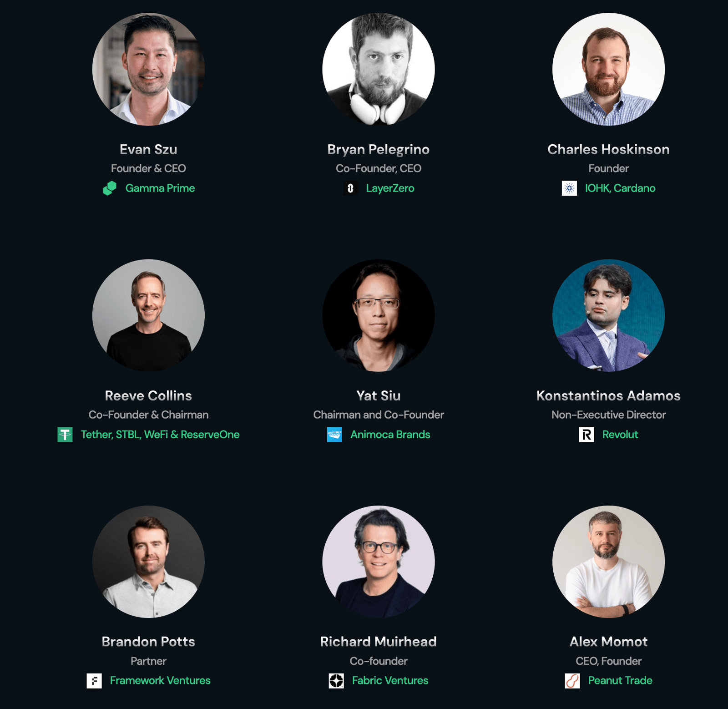Open Alex Momot's profile photo
This screenshot has height=709, width=728.
coord(608,562)
